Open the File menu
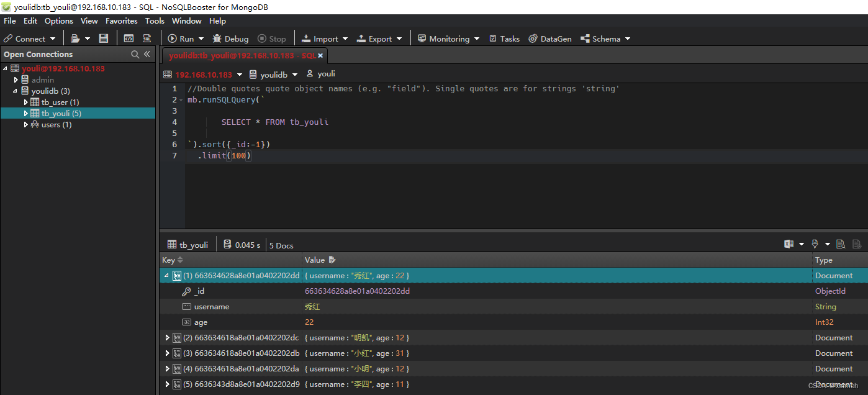The image size is (868, 395). tap(10, 20)
